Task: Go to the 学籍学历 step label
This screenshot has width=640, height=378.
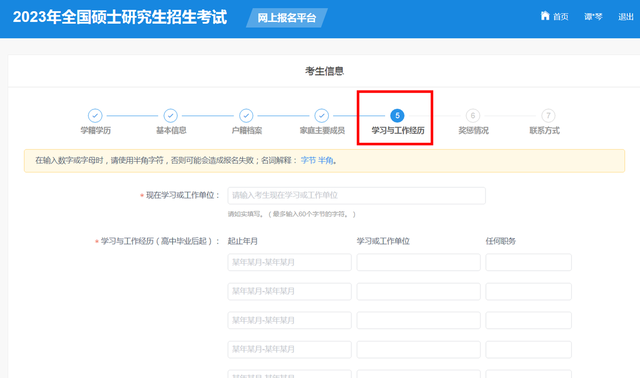Action: [x=96, y=131]
